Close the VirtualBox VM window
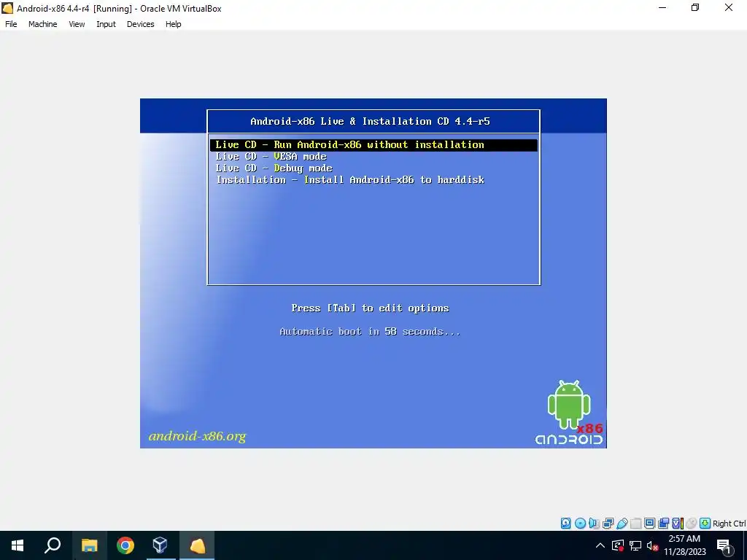Image resolution: width=747 pixels, height=560 pixels. 729,7
